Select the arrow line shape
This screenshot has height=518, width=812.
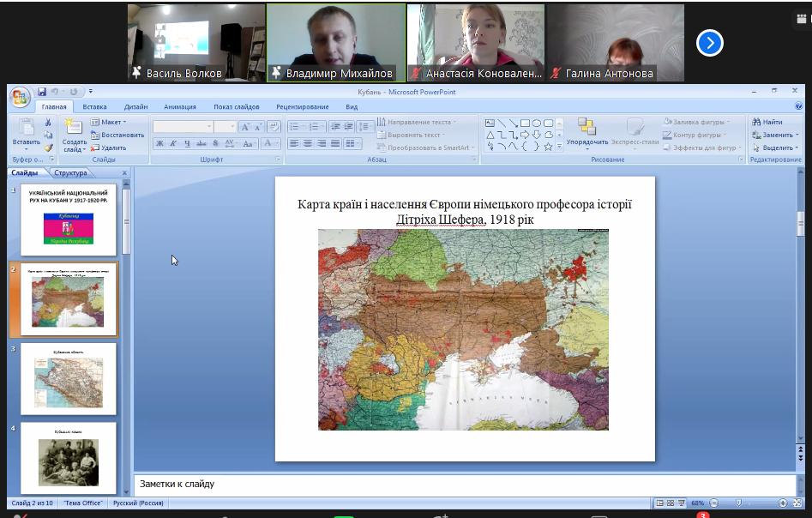(x=514, y=123)
